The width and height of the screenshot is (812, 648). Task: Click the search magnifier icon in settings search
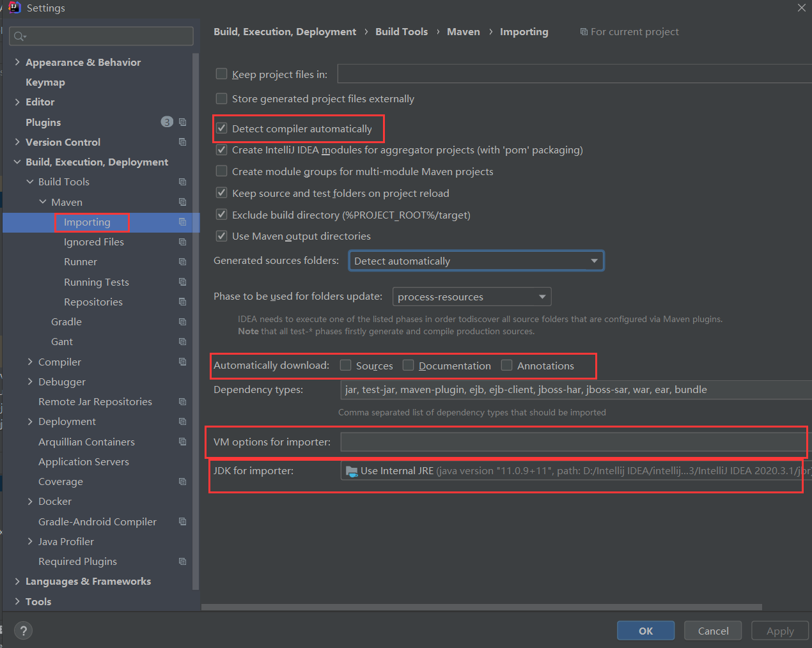[x=20, y=36]
